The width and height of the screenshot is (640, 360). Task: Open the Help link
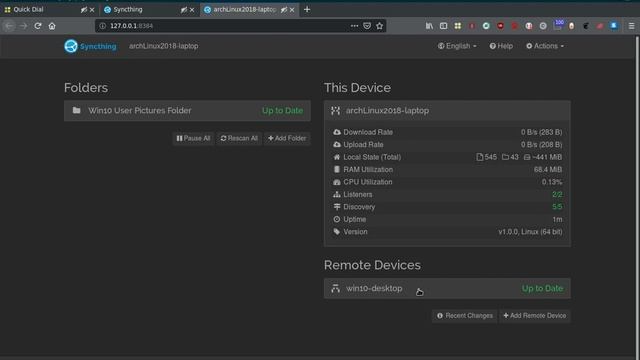point(501,46)
